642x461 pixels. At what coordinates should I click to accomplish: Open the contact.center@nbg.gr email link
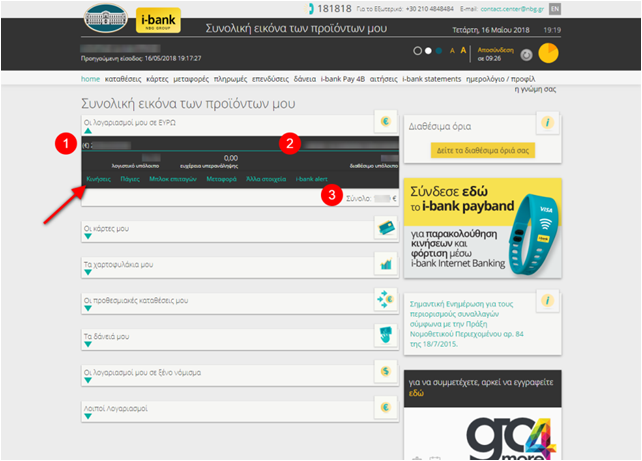[x=512, y=9]
